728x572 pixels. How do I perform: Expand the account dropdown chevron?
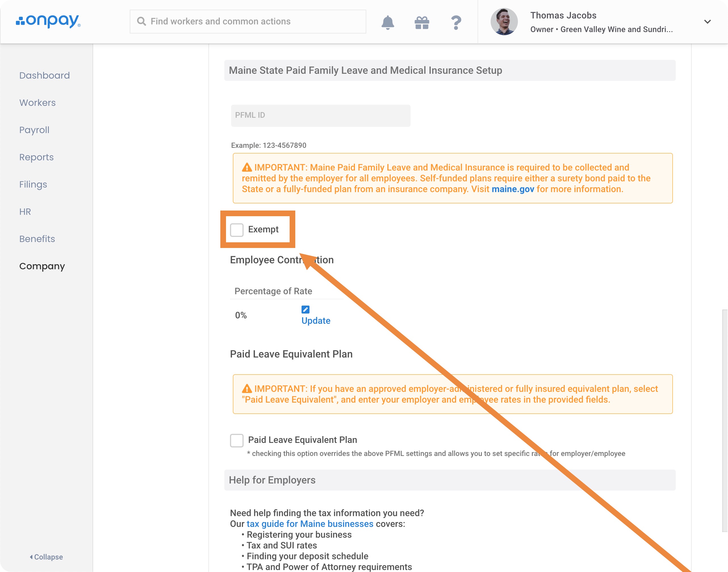coord(707,22)
